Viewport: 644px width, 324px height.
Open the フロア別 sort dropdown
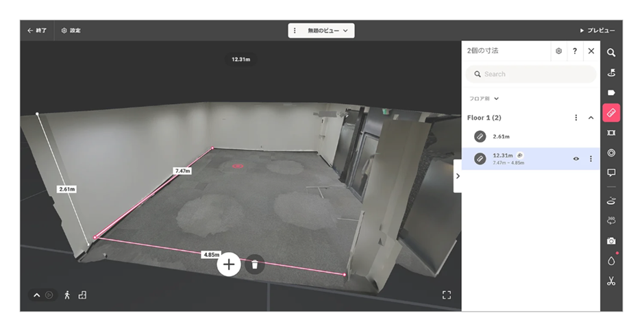click(x=484, y=99)
